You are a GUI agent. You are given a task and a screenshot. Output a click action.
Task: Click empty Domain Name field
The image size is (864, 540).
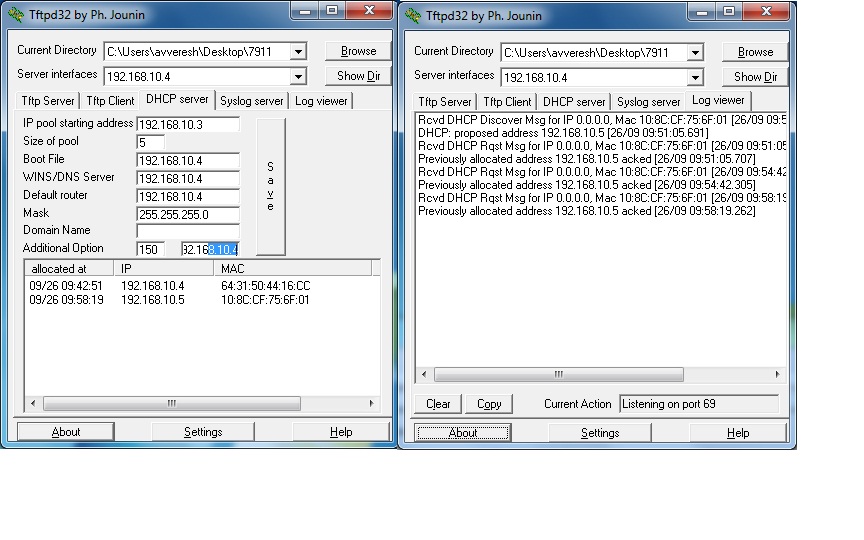pyautogui.click(x=188, y=231)
